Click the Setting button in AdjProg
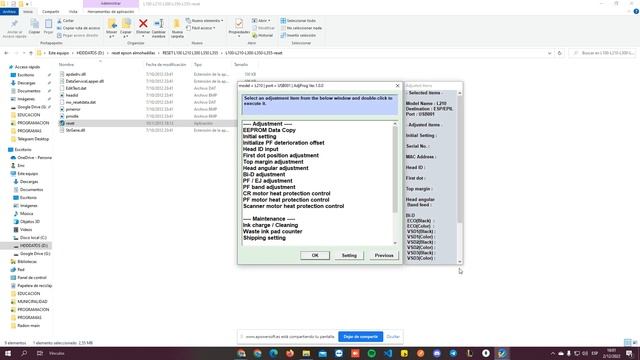 tap(349, 255)
